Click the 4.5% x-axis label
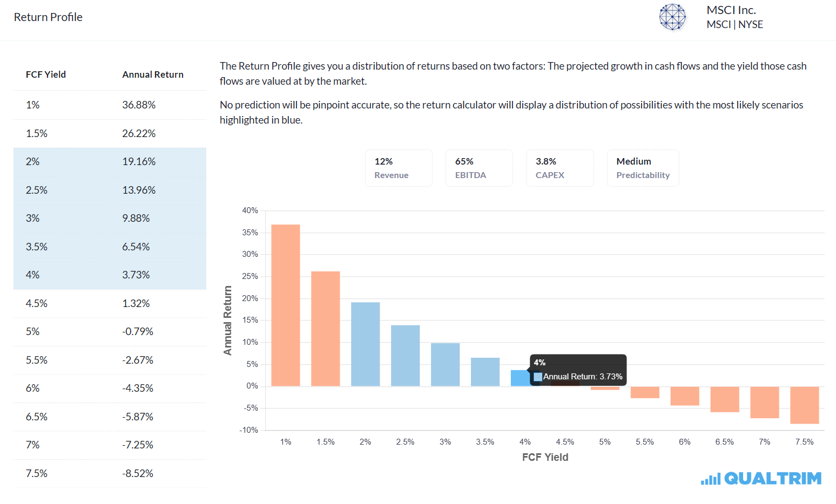This screenshot has width=836, height=504. (565, 441)
